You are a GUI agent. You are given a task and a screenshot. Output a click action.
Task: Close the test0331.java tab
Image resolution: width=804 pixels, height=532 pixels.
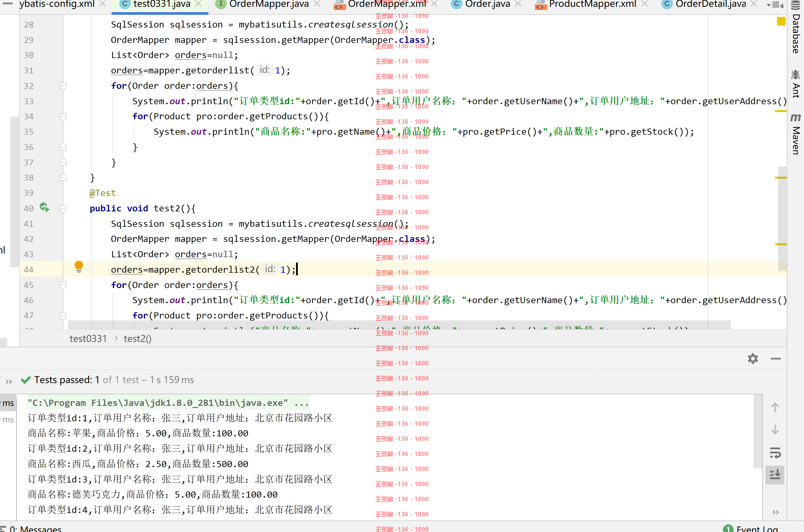click(x=198, y=4)
